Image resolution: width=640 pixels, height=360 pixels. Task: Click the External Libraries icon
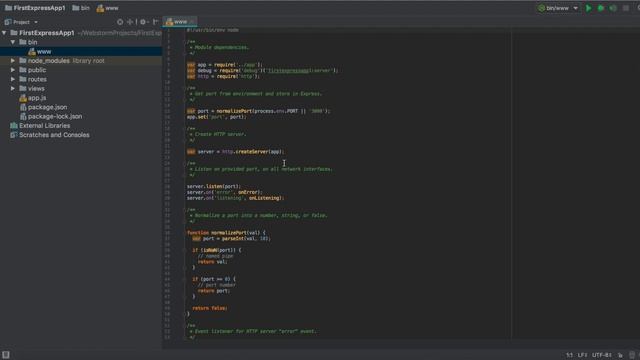click(14, 126)
